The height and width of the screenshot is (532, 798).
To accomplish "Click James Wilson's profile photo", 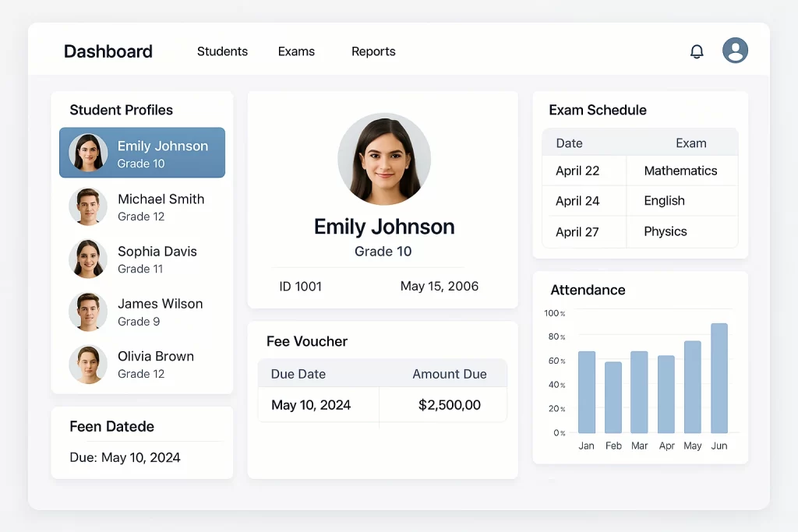I will [87, 311].
